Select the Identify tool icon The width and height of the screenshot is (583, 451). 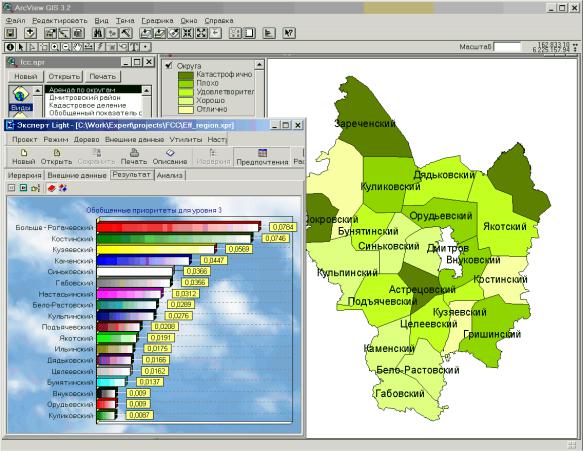[10, 47]
